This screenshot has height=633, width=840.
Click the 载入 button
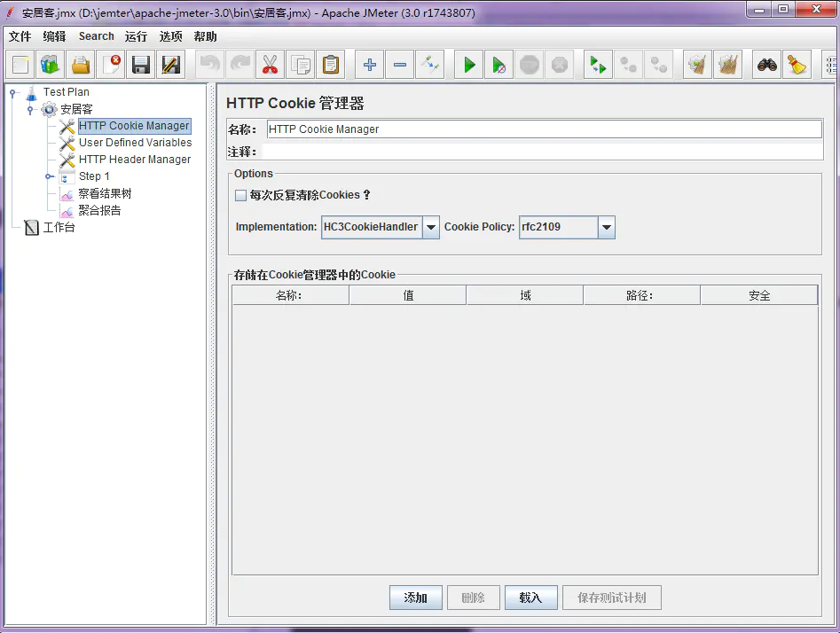click(531, 598)
